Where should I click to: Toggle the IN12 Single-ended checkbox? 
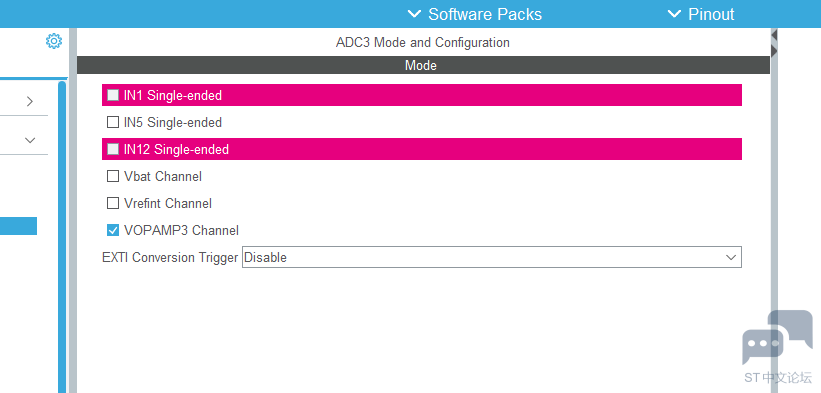113,149
